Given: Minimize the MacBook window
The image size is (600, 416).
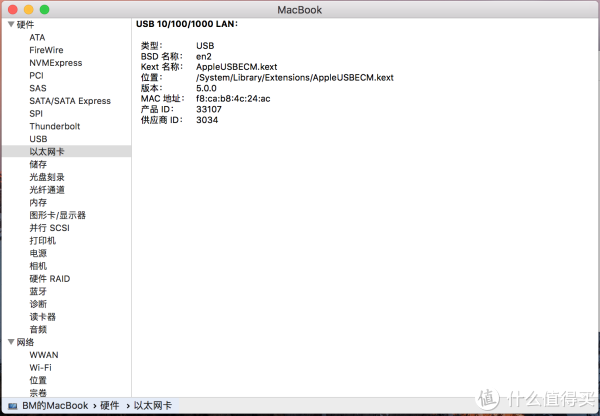Looking at the screenshot, I should tap(29, 10).
